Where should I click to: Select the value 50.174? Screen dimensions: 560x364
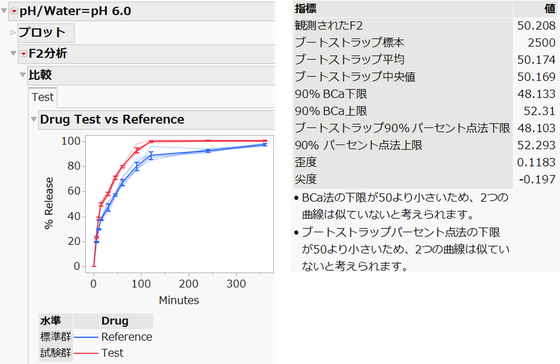(536, 60)
